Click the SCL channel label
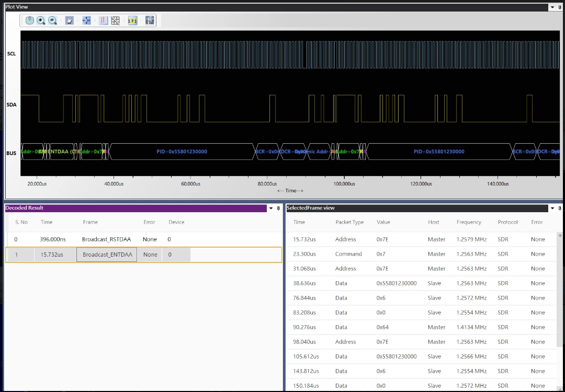565x392 pixels. pyautogui.click(x=12, y=54)
